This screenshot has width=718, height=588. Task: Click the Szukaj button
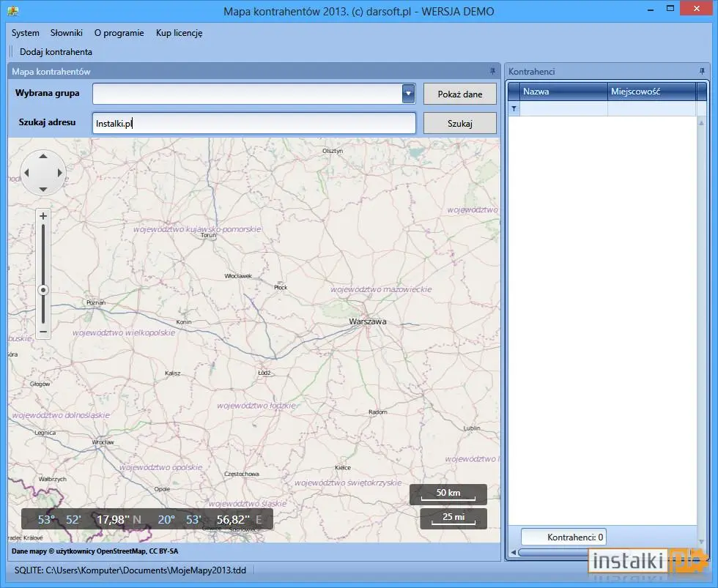460,123
